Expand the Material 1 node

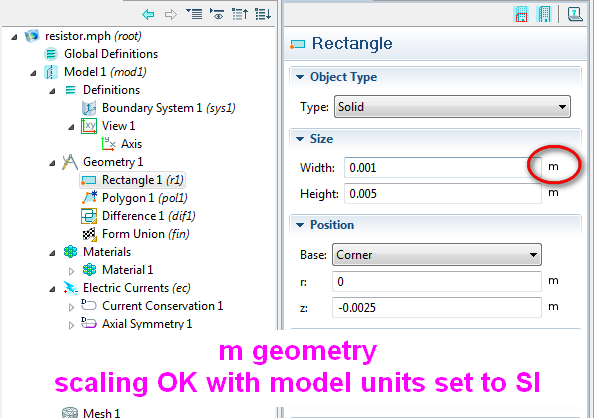coord(71,271)
